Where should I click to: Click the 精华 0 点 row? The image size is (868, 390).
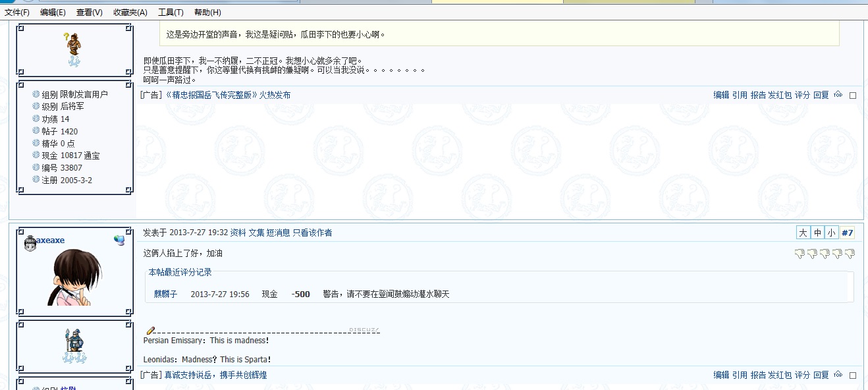[53, 143]
